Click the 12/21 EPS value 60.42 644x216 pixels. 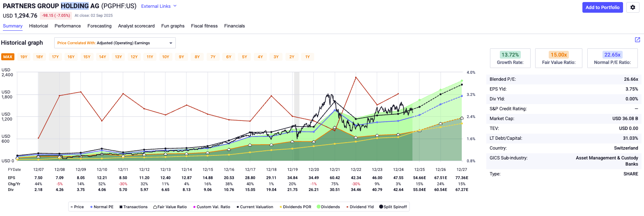tap(335, 177)
